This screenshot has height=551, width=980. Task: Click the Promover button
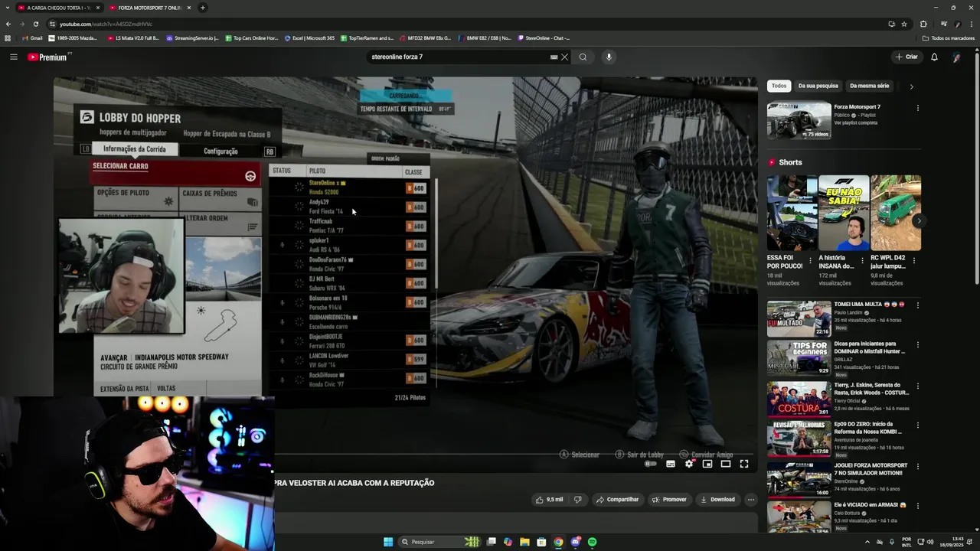[x=669, y=500]
